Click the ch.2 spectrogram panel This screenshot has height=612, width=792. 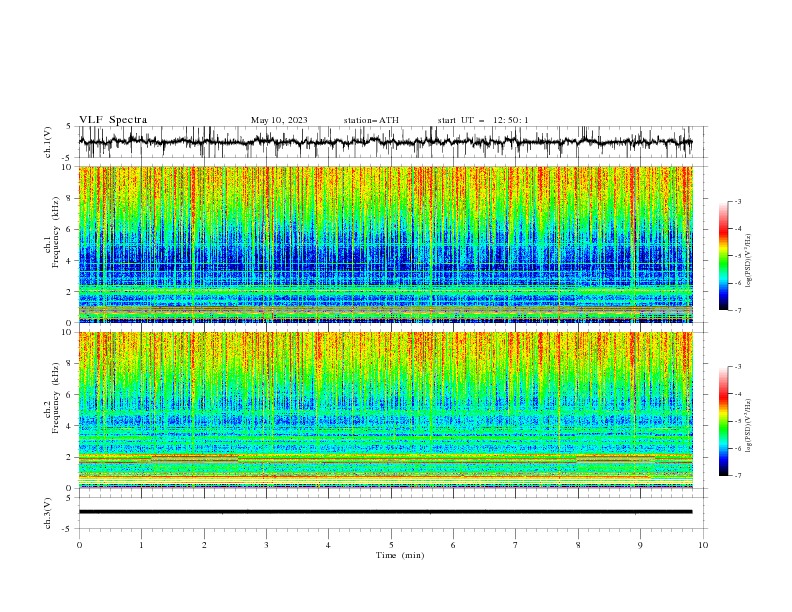pyautogui.click(x=385, y=410)
